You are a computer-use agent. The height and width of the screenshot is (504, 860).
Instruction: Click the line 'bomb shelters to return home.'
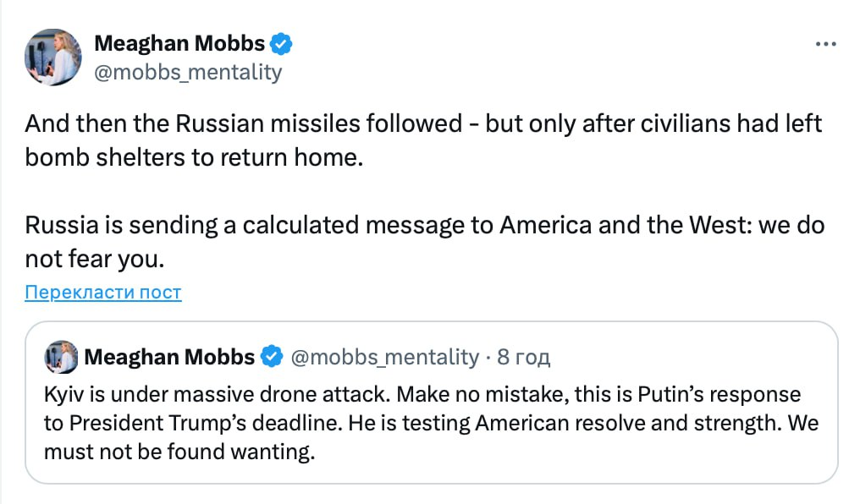coord(194,158)
